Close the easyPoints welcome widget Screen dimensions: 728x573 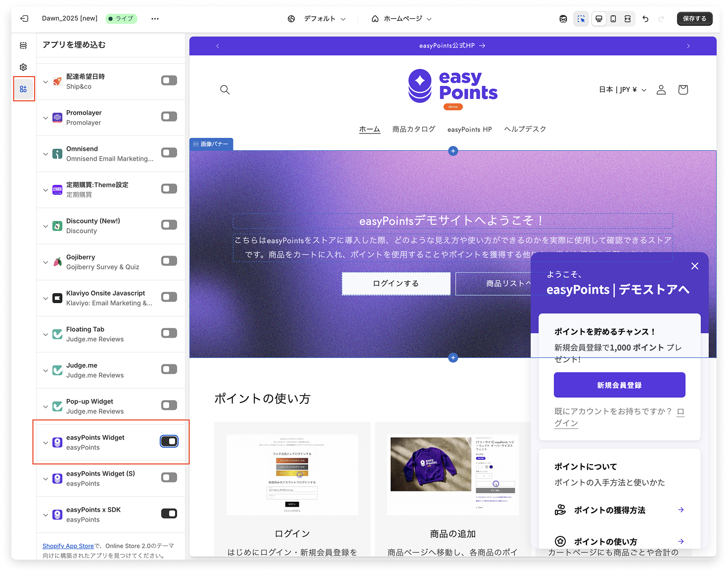coord(695,266)
